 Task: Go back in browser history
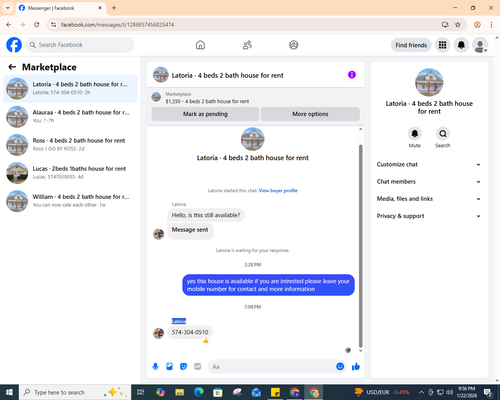9,25
